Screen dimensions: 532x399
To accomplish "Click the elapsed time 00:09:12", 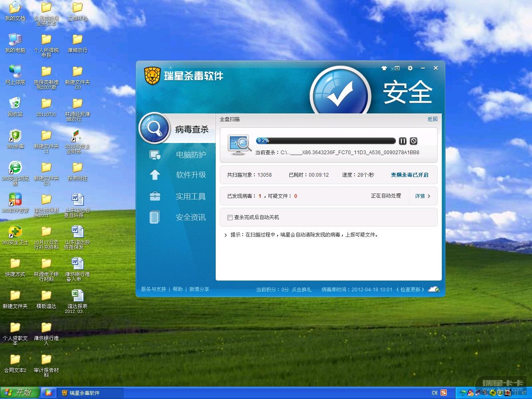I will pos(318,175).
